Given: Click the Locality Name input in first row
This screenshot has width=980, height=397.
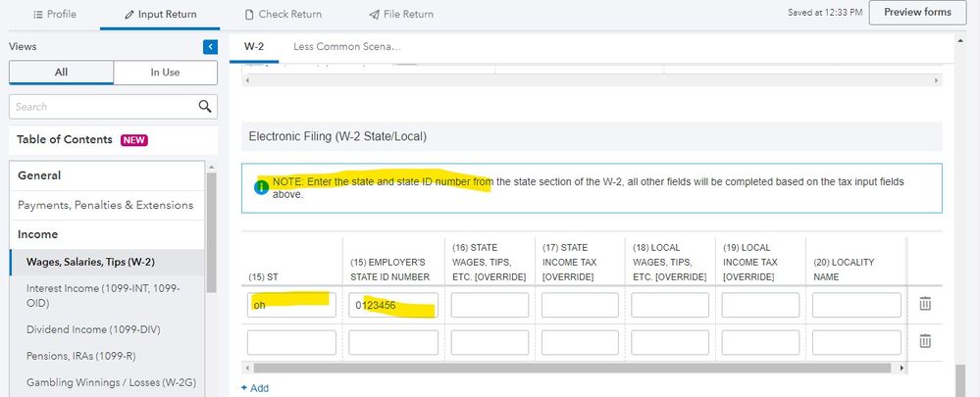Looking at the screenshot, I should [855, 305].
